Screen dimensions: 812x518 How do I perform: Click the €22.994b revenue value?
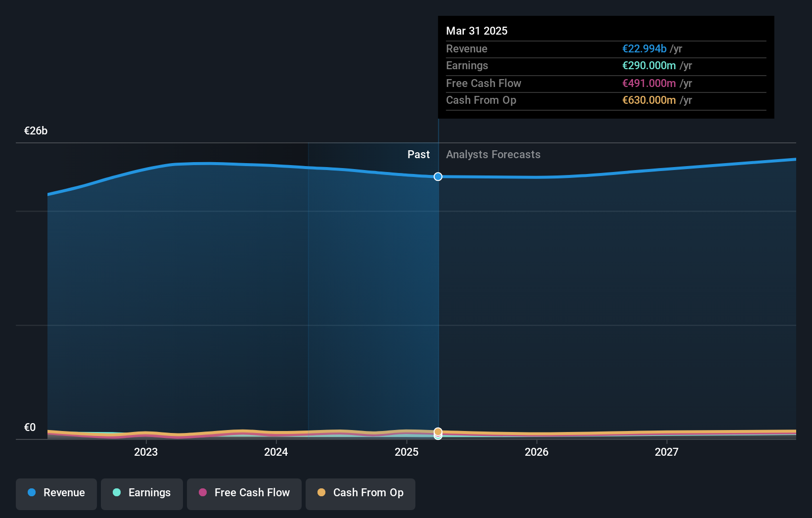[644, 48]
